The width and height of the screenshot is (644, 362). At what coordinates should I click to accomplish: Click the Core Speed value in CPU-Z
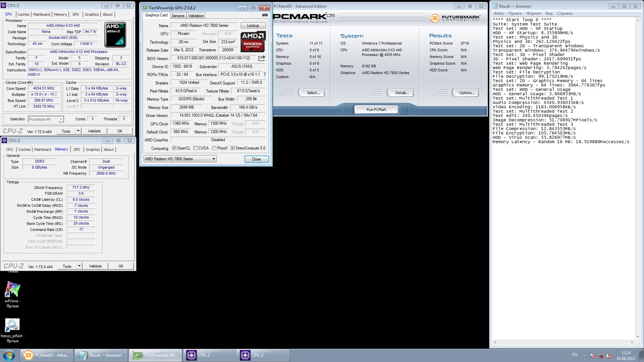44,88
